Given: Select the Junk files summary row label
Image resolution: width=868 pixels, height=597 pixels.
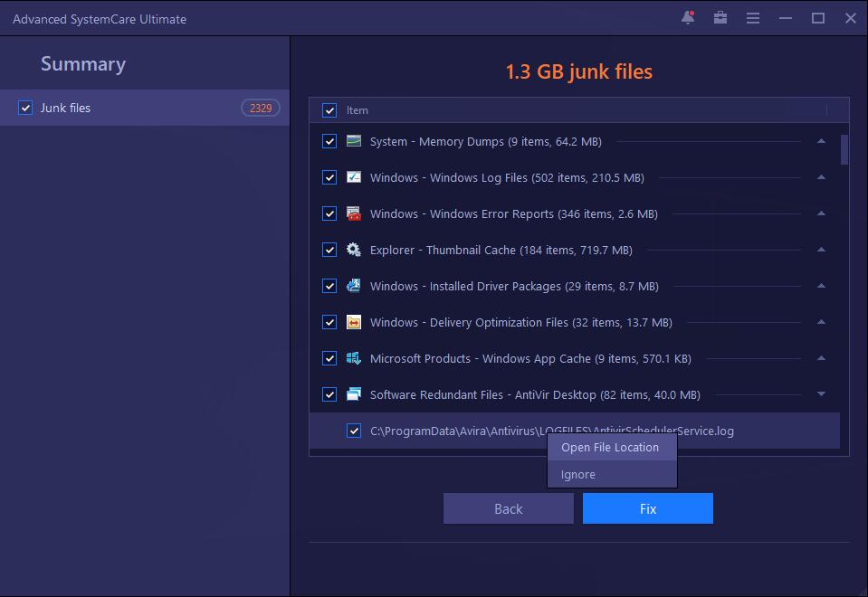Looking at the screenshot, I should (x=65, y=108).
